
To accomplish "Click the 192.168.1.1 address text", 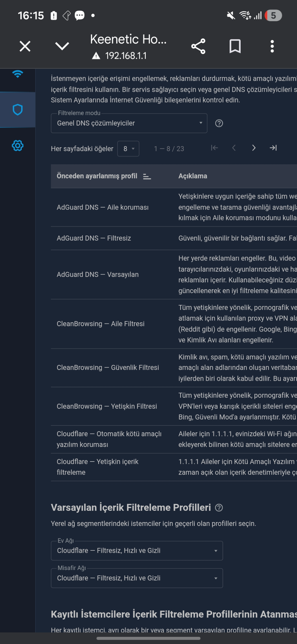I will coord(126,56).
